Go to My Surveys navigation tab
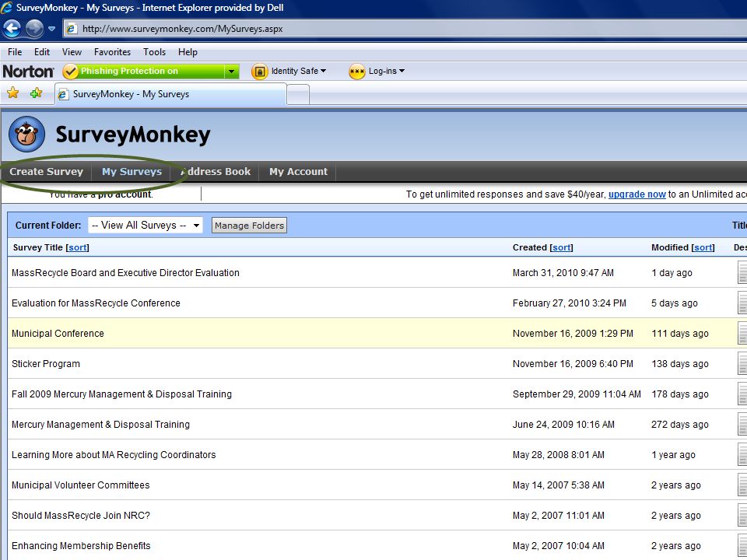Viewport: 747px width, 560px height. [x=132, y=171]
